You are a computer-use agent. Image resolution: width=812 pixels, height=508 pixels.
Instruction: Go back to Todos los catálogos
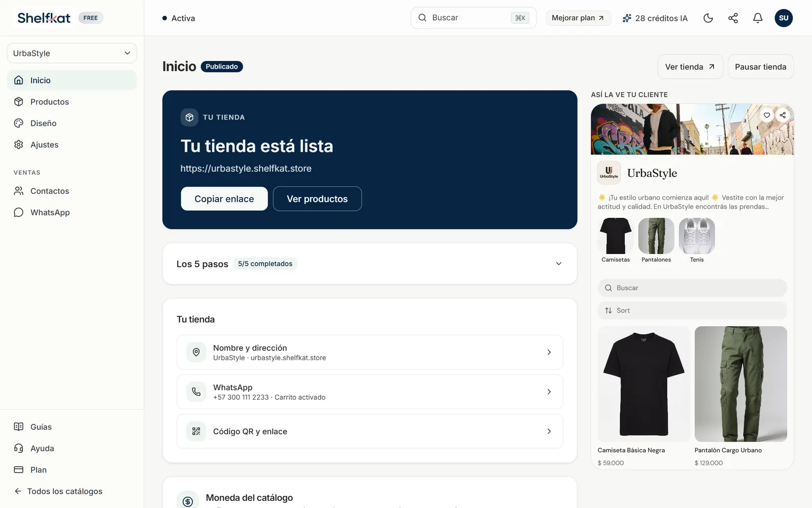[x=58, y=491]
